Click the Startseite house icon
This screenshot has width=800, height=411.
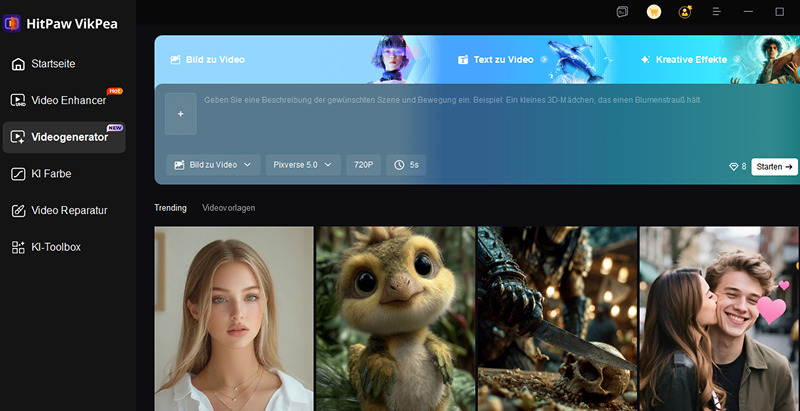pyautogui.click(x=18, y=64)
